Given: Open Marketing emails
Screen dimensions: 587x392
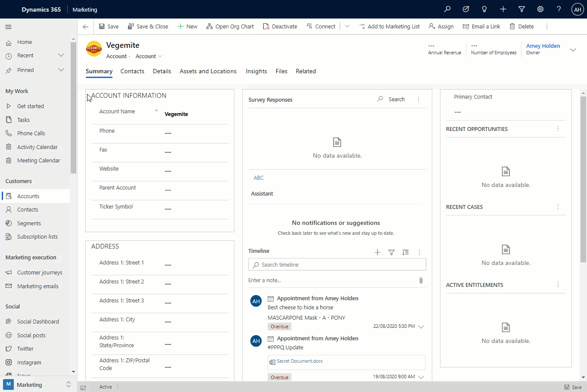Looking at the screenshot, I should 38,286.
